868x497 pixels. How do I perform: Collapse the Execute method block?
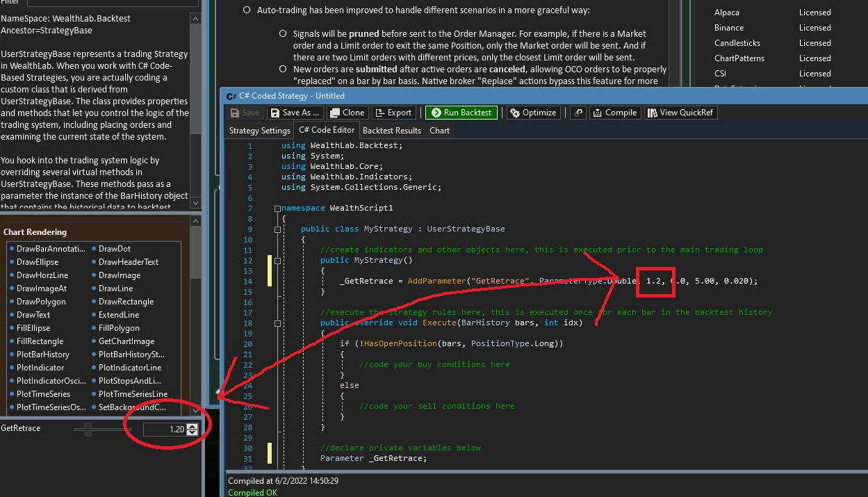click(277, 323)
